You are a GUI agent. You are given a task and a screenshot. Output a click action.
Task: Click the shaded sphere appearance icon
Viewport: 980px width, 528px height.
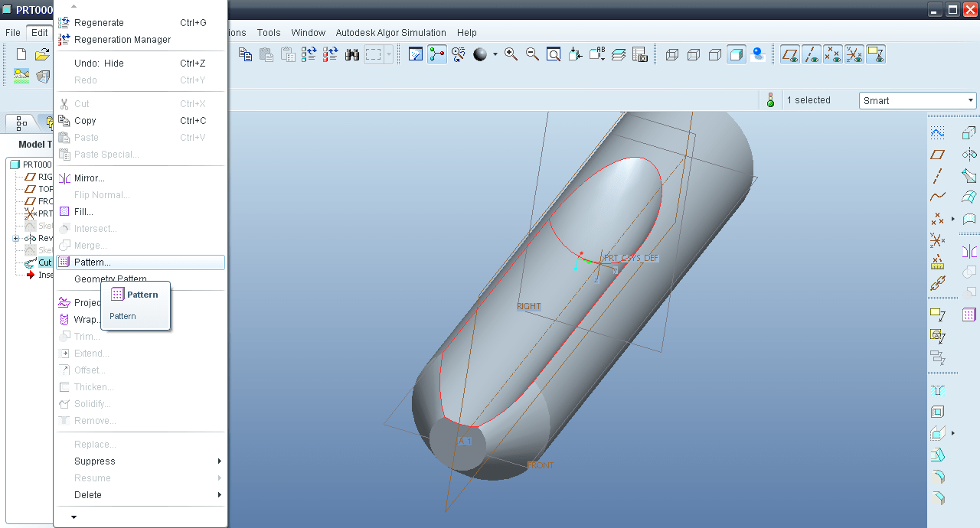[x=480, y=54]
